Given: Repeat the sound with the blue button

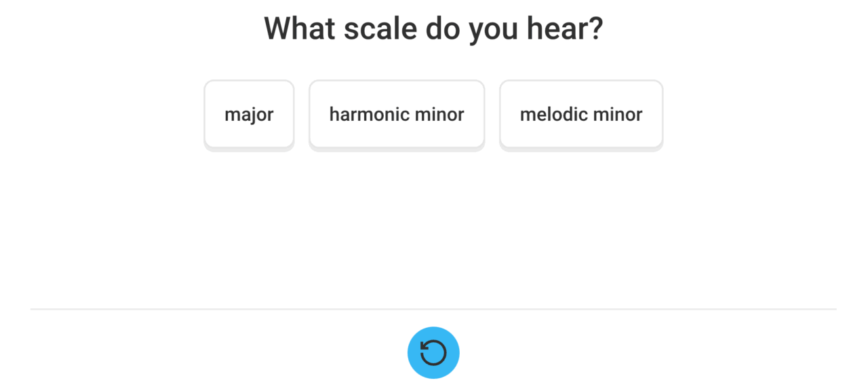Looking at the screenshot, I should click(x=433, y=353).
